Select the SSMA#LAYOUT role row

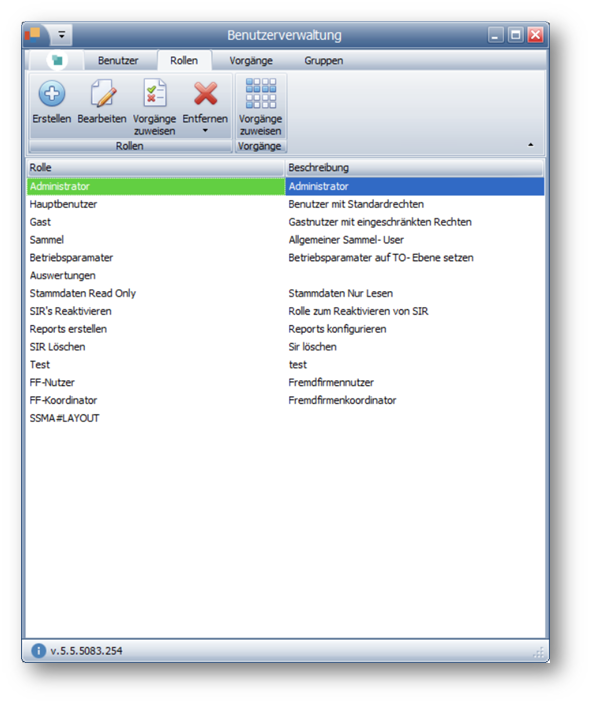(285, 418)
